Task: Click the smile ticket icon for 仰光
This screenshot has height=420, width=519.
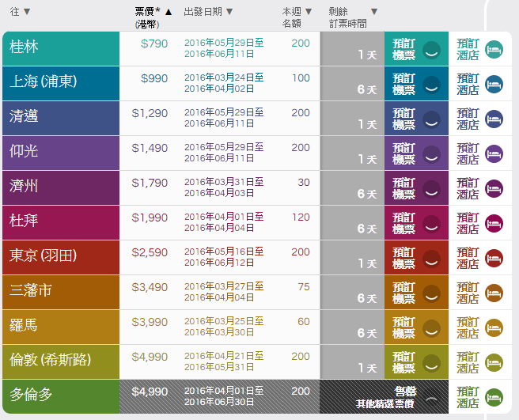Action: point(431,153)
